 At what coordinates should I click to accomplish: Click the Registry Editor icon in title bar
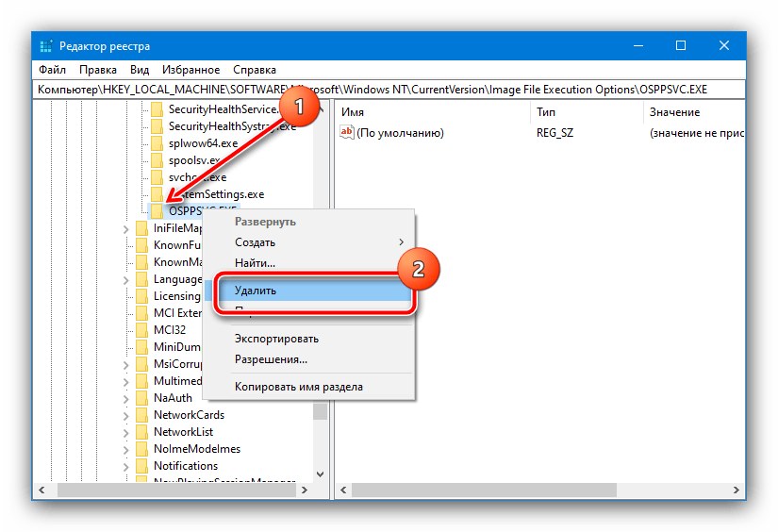point(45,46)
